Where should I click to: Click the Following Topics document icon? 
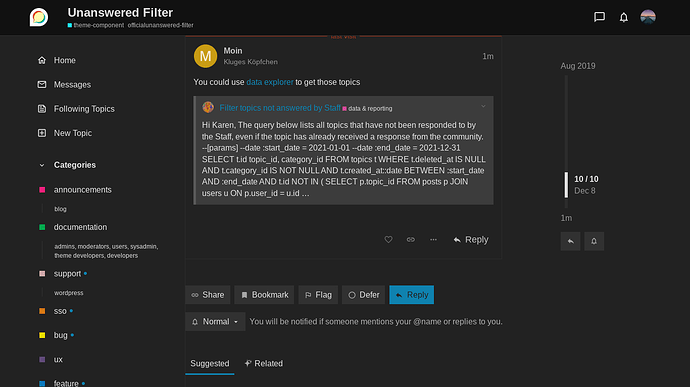(x=42, y=109)
